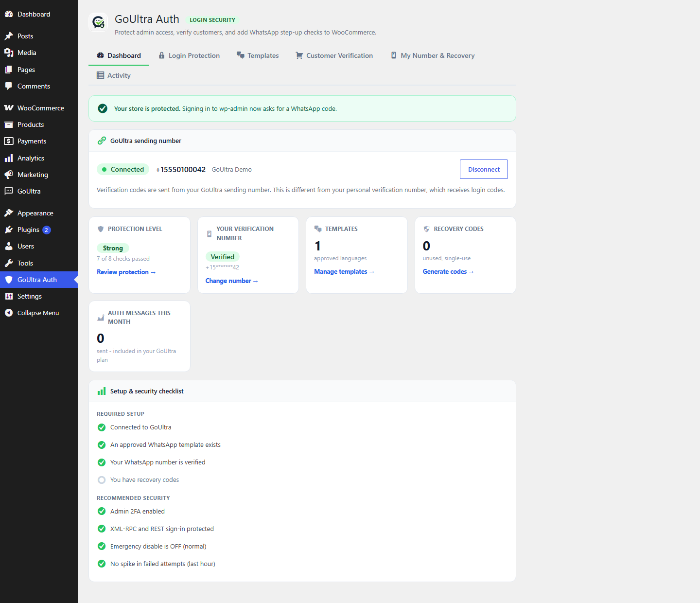The height and width of the screenshot is (603, 700).
Task: Click the shield icon on Protection Level card
Action: click(x=101, y=229)
